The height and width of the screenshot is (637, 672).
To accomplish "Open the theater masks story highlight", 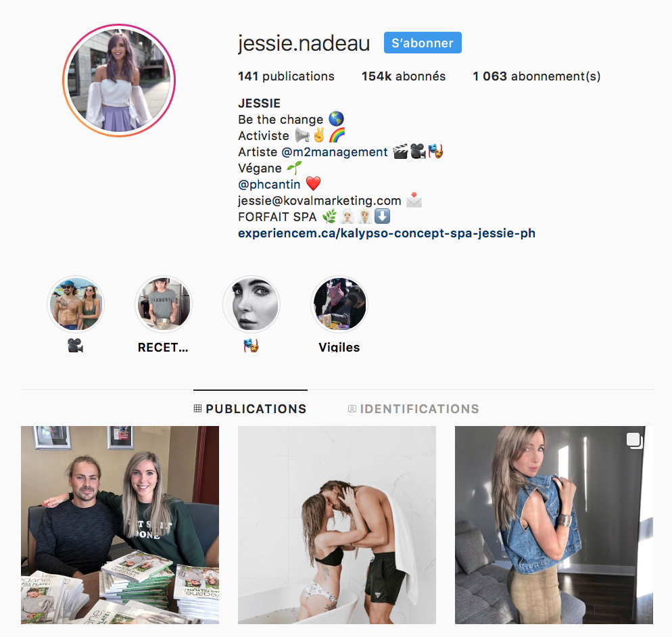I will [x=251, y=304].
